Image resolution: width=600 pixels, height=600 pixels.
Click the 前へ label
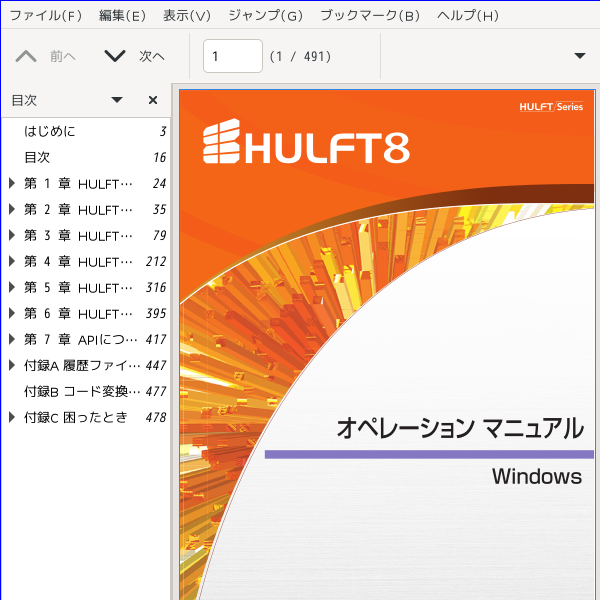(63, 57)
